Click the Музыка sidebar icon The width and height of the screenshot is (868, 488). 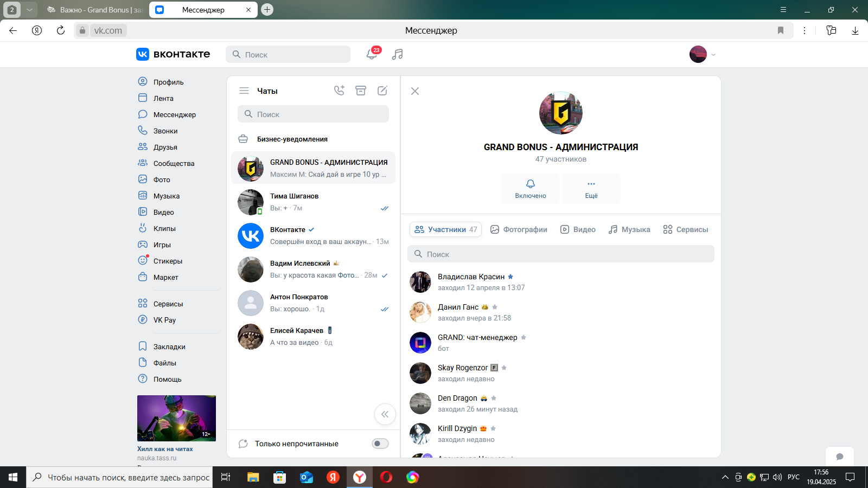pos(143,195)
